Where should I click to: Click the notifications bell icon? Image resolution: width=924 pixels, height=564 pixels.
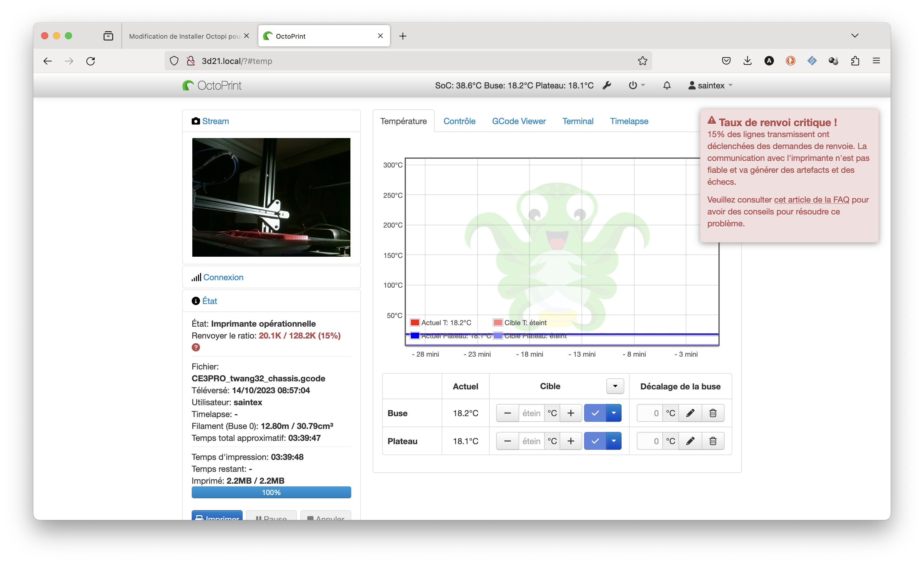click(667, 85)
